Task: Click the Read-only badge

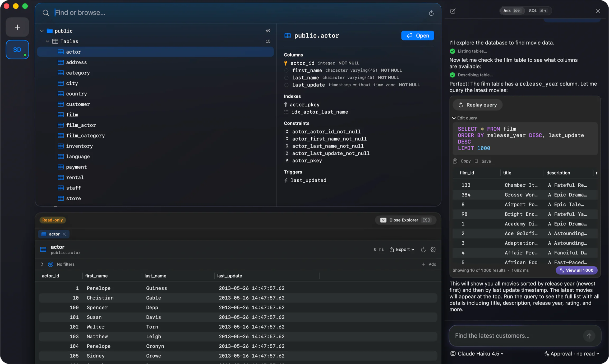Action: click(x=53, y=220)
